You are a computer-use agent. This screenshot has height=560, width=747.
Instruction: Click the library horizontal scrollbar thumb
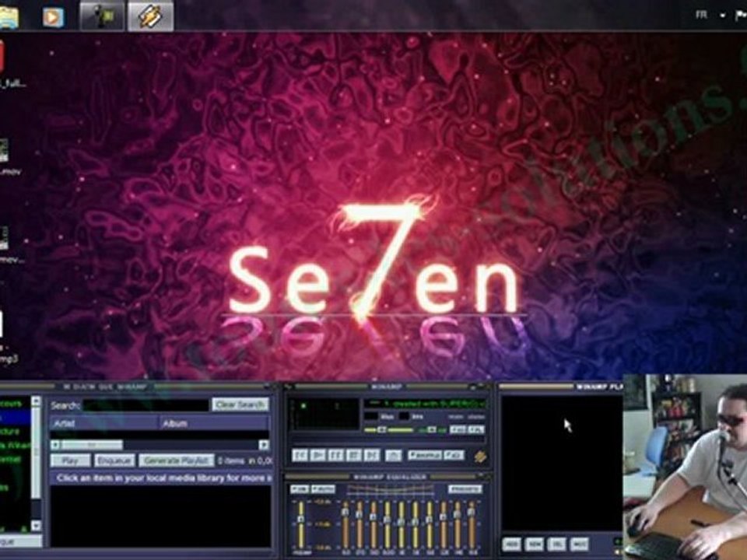[92, 445]
